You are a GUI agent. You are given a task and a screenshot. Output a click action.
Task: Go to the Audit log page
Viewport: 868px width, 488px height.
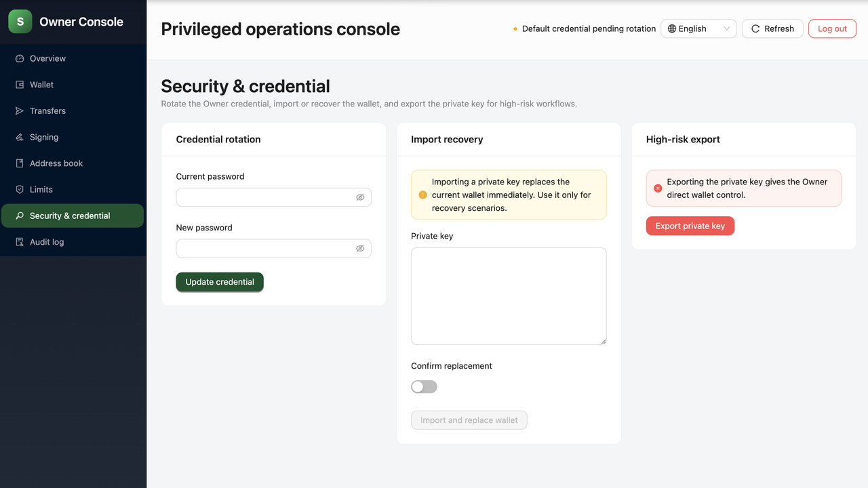pos(47,242)
